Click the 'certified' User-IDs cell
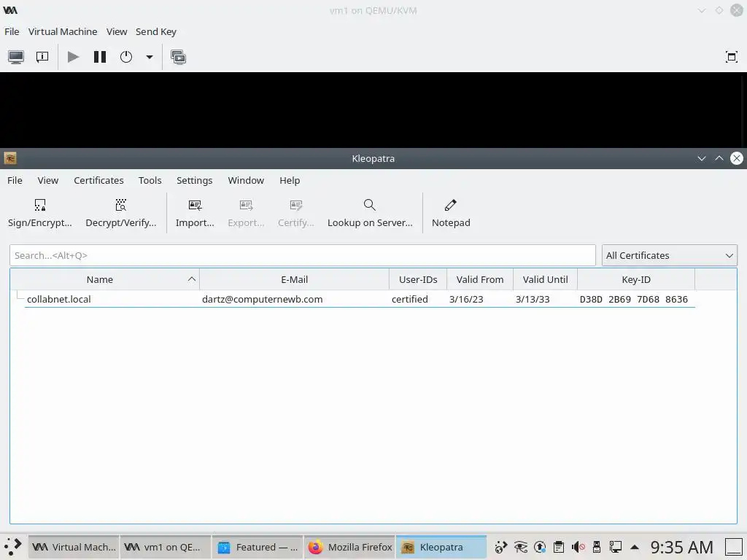 410,299
